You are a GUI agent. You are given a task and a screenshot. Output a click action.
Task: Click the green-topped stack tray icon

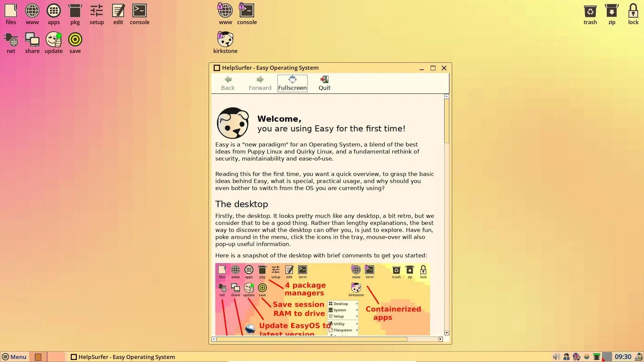tap(596, 357)
